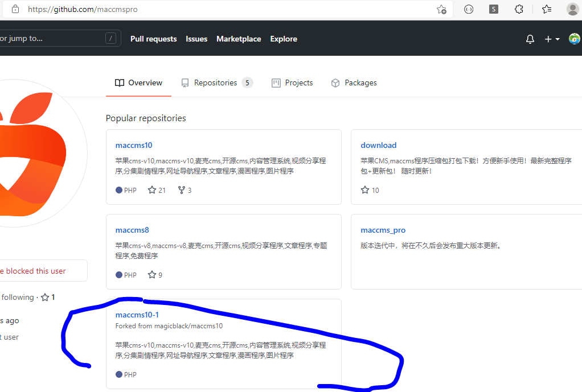Click the following label on the profile

[x=18, y=298]
